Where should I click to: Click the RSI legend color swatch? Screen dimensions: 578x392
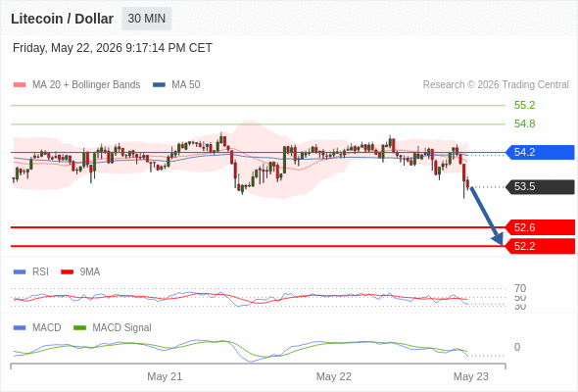(x=20, y=272)
